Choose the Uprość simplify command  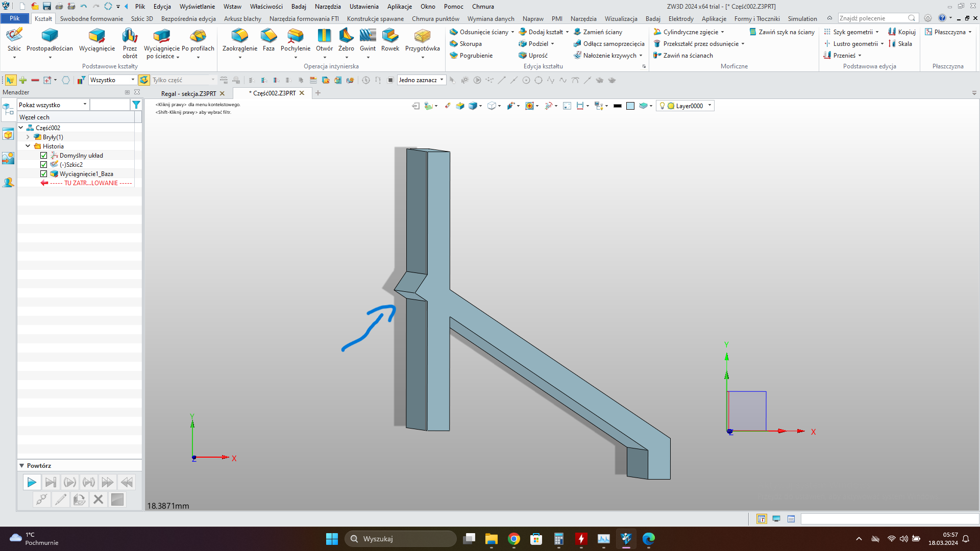[x=533, y=56]
